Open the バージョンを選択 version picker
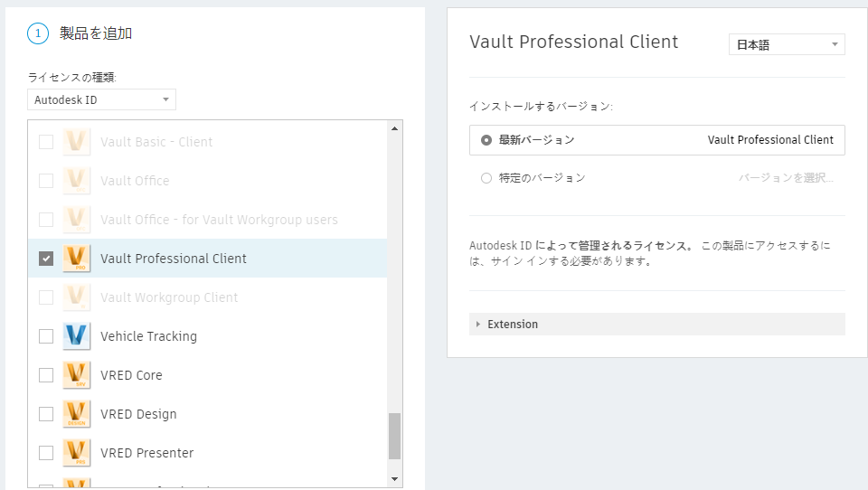 point(786,178)
